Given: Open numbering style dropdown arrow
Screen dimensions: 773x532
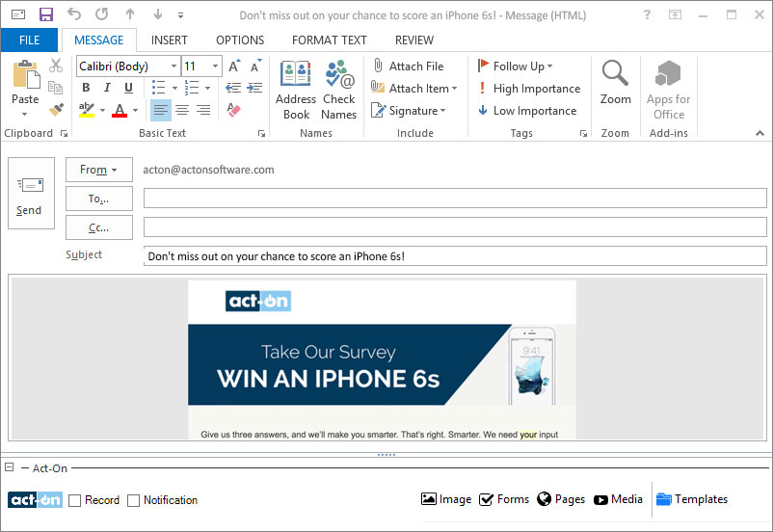Looking at the screenshot, I should pyautogui.click(x=207, y=89).
